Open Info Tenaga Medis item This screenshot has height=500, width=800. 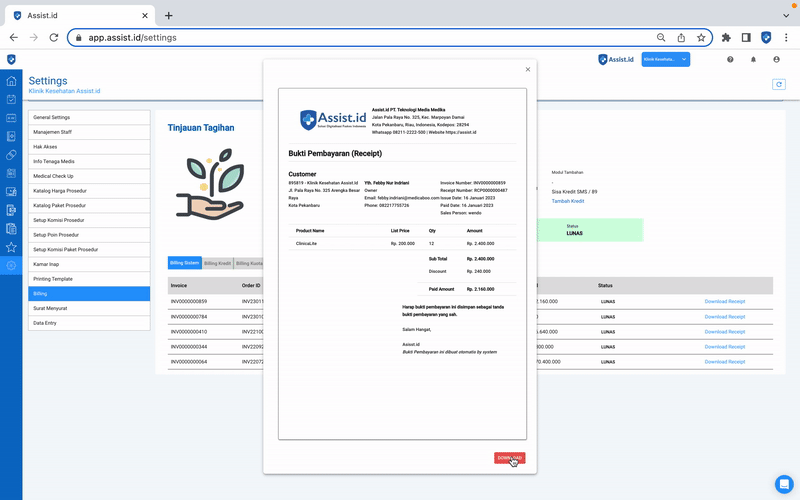89,161
